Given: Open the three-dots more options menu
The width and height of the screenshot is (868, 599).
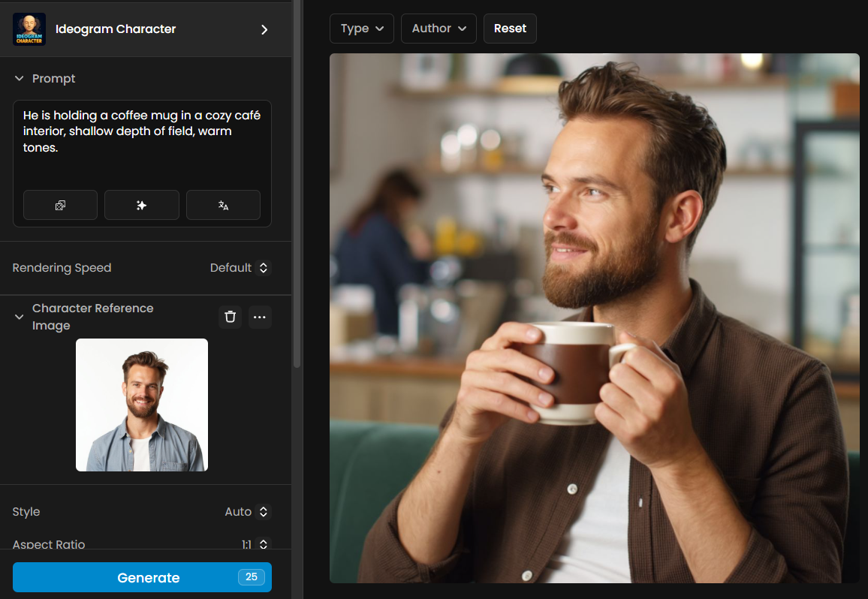Looking at the screenshot, I should pyautogui.click(x=260, y=318).
